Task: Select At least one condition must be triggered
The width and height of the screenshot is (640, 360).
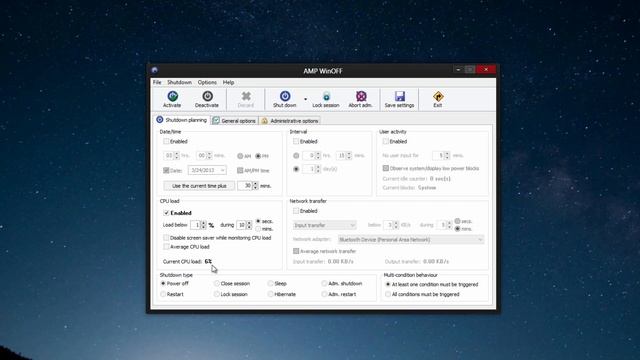Action: pos(388,284)
